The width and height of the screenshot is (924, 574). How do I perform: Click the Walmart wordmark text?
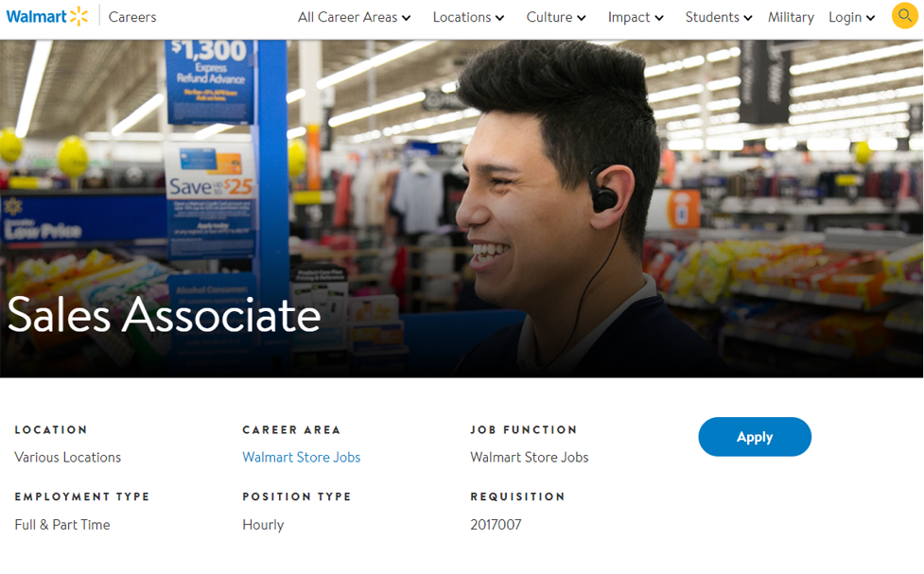click(37, 16)
